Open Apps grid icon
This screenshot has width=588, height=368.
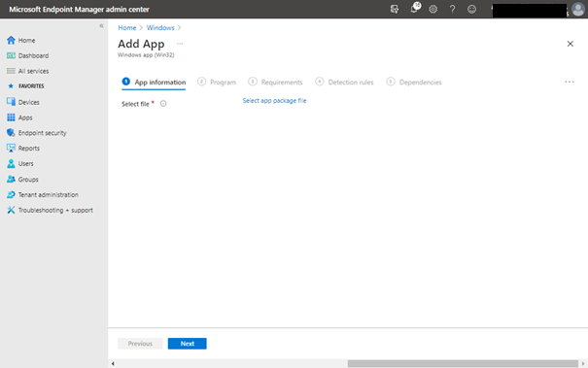click(11, 117)
